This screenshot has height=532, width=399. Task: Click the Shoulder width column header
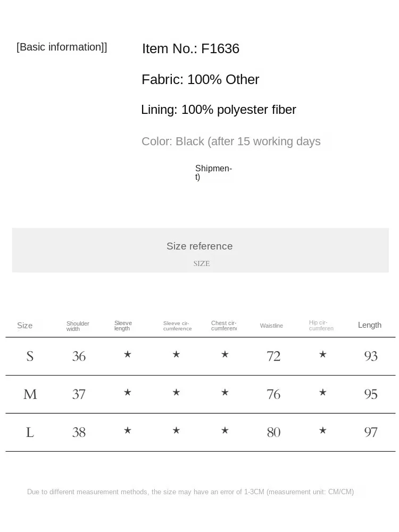click(78, 326)
